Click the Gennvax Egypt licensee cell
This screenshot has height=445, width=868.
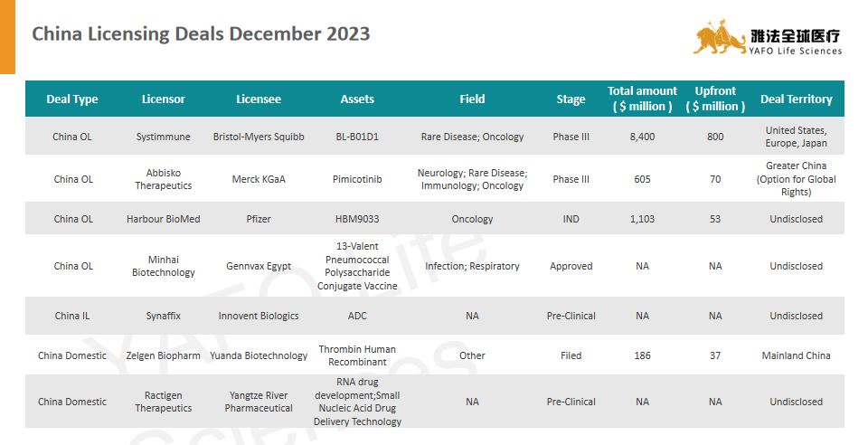[x=259, y=266]
